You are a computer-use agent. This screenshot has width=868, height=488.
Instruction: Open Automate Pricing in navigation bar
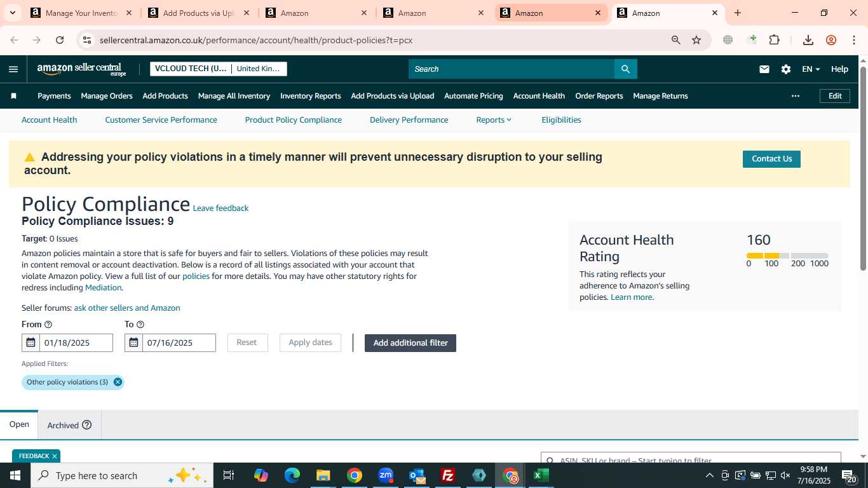(x=473, y=96)
